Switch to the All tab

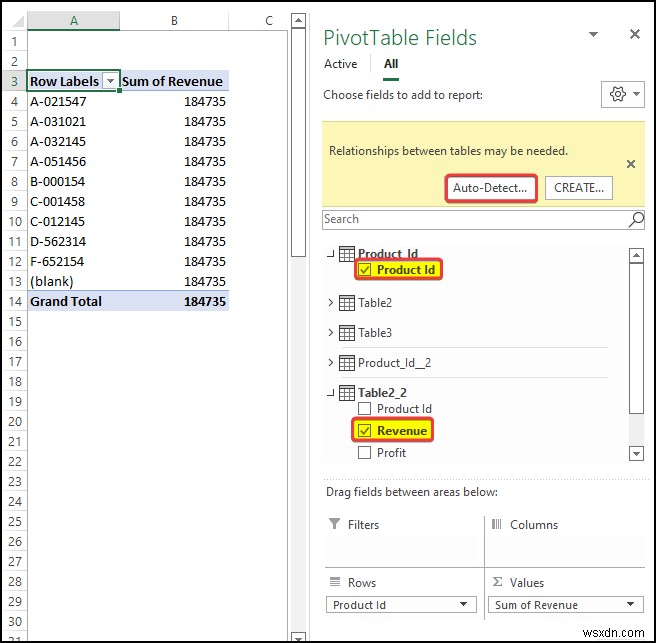(x=391, y=64)
